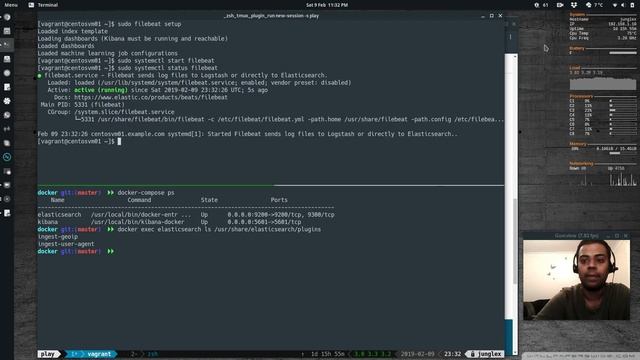The image size is (640, 360).
Task: Switch to tmux window '2 zsh'
Action: coord(144,354)
